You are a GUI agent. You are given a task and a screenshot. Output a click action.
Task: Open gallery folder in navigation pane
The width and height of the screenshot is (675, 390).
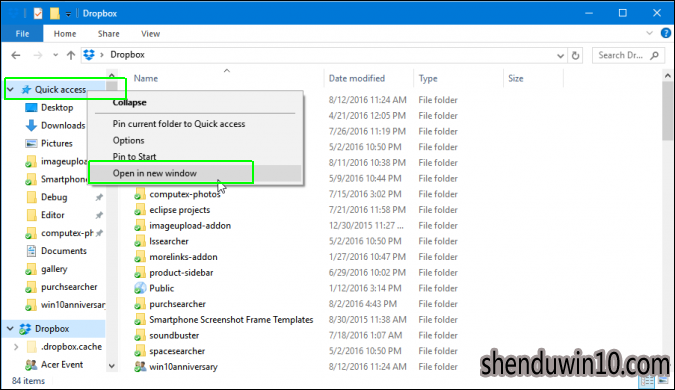click(x=54, y=269)
